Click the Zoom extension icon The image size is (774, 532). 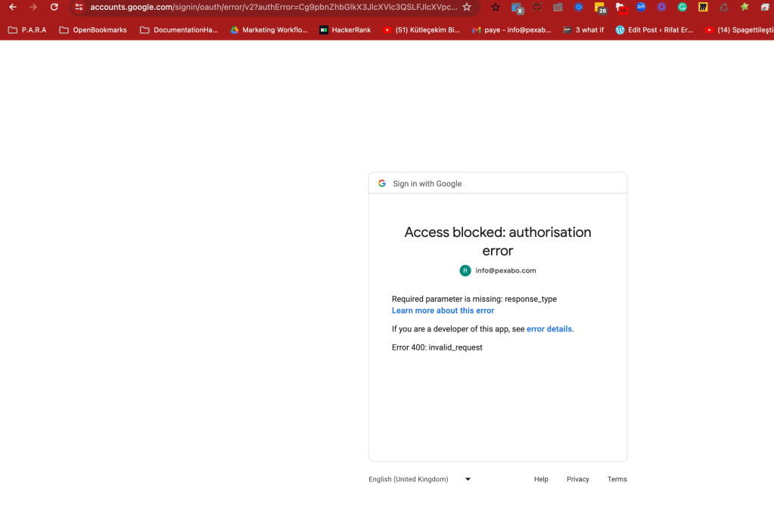coord(641,7)
